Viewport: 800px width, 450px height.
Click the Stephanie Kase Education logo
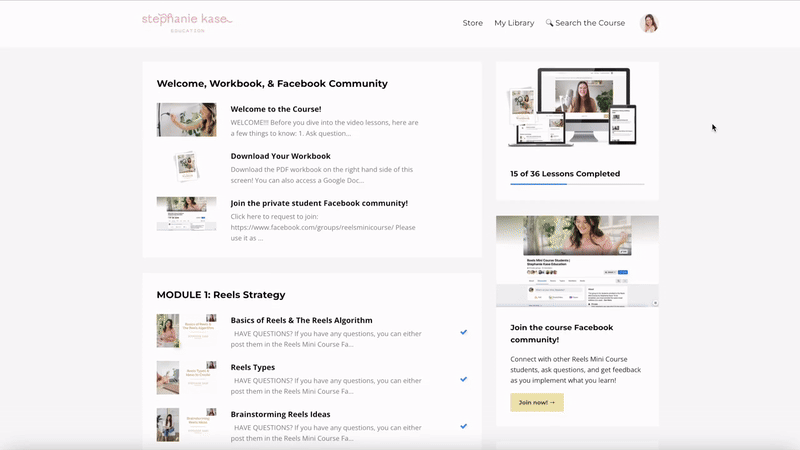(x=187, y=22)
